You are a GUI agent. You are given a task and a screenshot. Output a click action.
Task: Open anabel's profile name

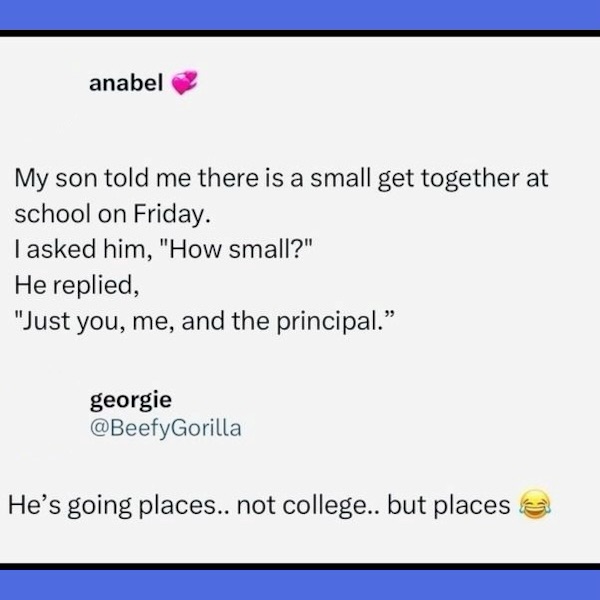126,83
